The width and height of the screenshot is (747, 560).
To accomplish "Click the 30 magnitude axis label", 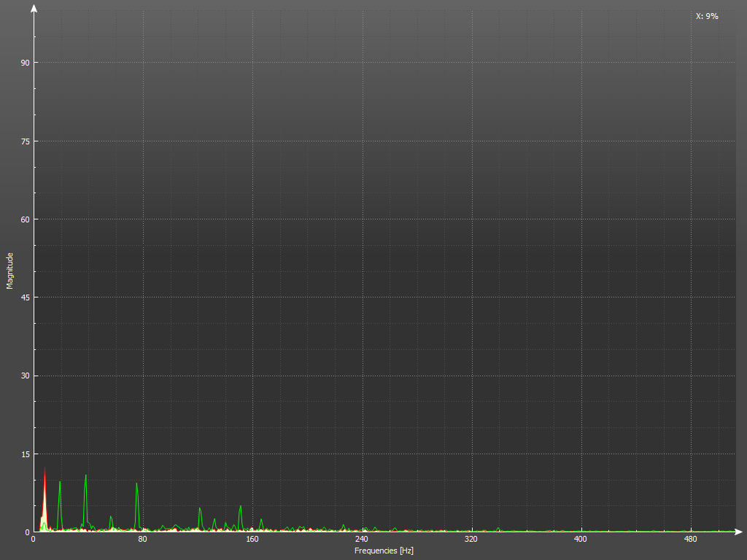I will pos(25,376).
